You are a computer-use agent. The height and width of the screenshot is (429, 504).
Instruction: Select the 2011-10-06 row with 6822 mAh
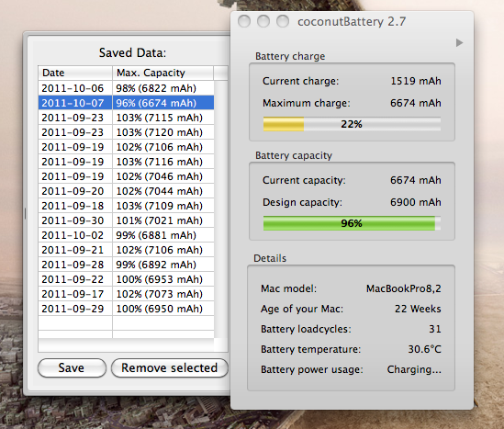tap(126, 88)
